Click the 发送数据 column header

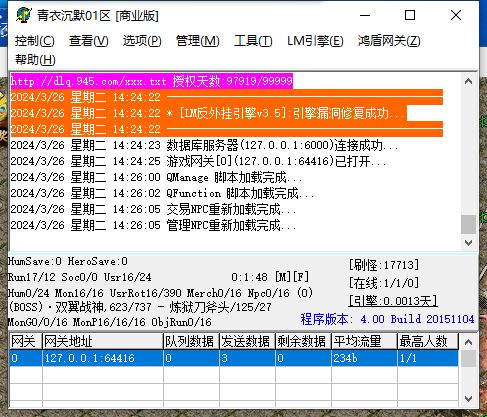click(247, 341)
